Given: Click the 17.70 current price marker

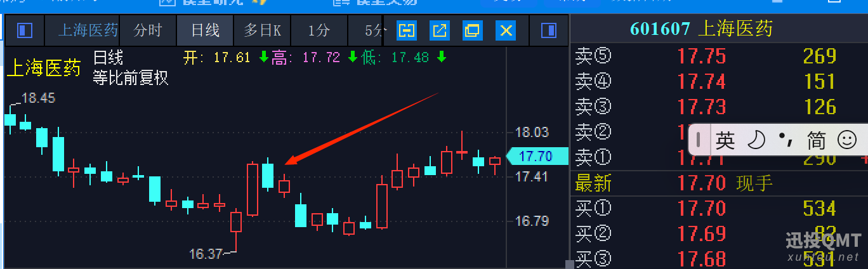Looking at the screenshot, I should (536, 156).
